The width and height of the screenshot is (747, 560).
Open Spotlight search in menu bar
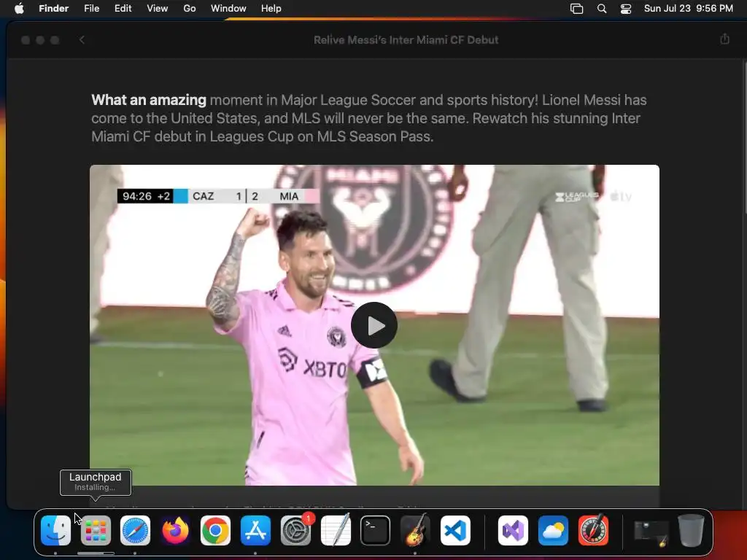[602, 9]
